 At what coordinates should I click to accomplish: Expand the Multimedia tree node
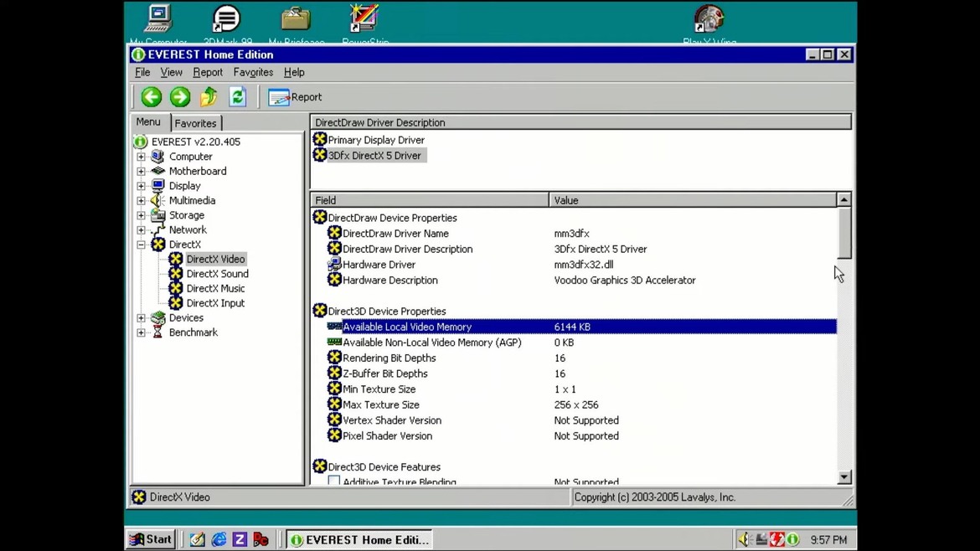coord(142,200)
